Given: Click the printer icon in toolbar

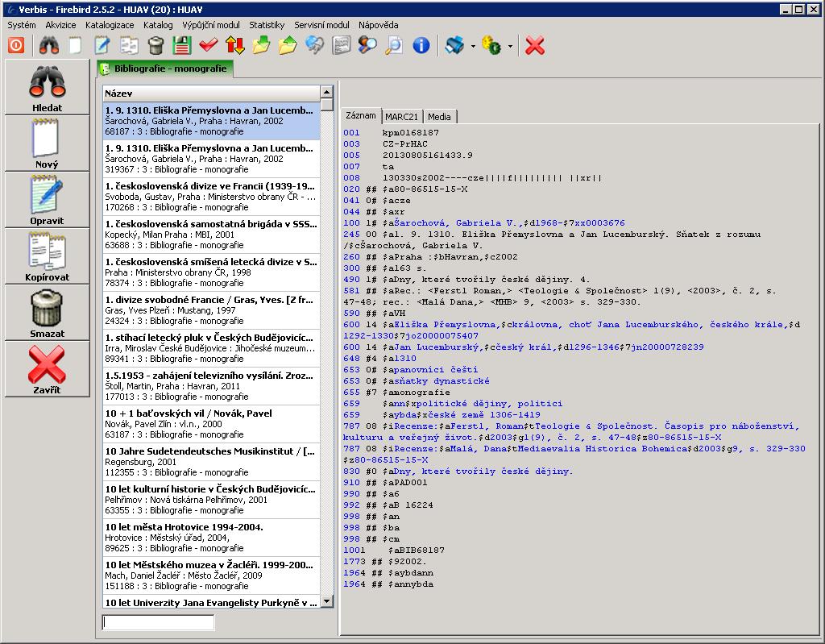Looking at the screenshot, I should [454, 45].
